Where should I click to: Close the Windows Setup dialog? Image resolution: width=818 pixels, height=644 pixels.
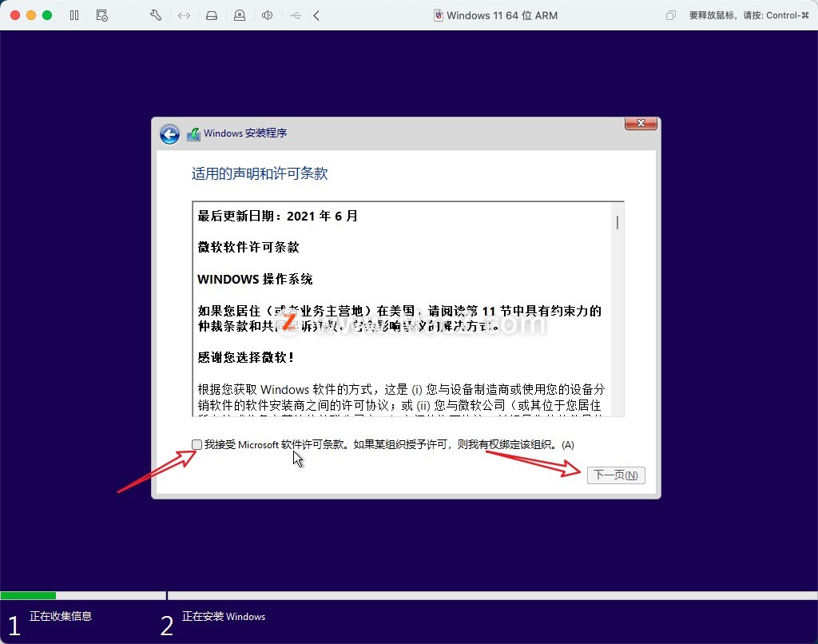[x=641, y=123]
